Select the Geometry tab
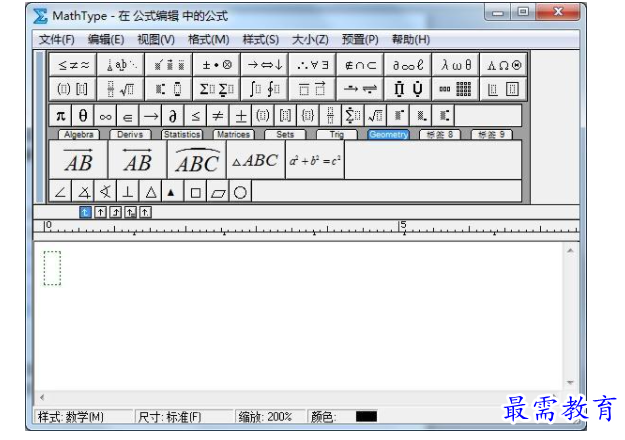The image size is (625, 440). click(388, 134)
